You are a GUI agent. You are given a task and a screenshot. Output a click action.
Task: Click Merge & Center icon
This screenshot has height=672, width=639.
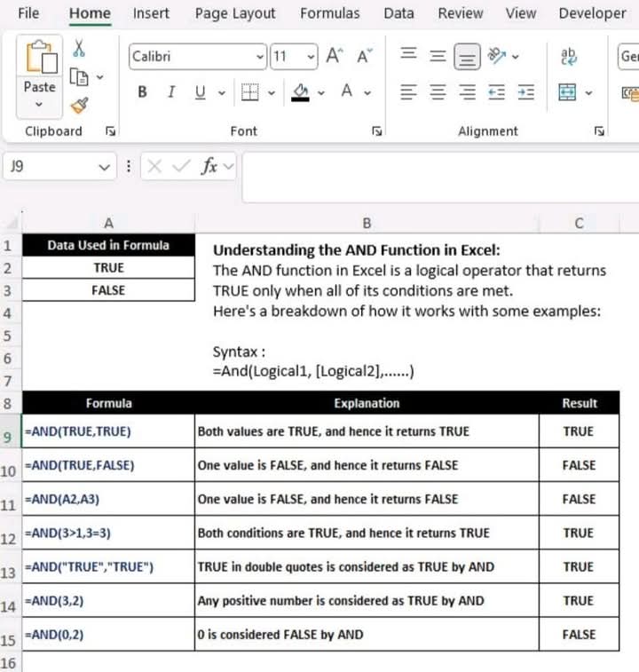(x=567, y=92)
